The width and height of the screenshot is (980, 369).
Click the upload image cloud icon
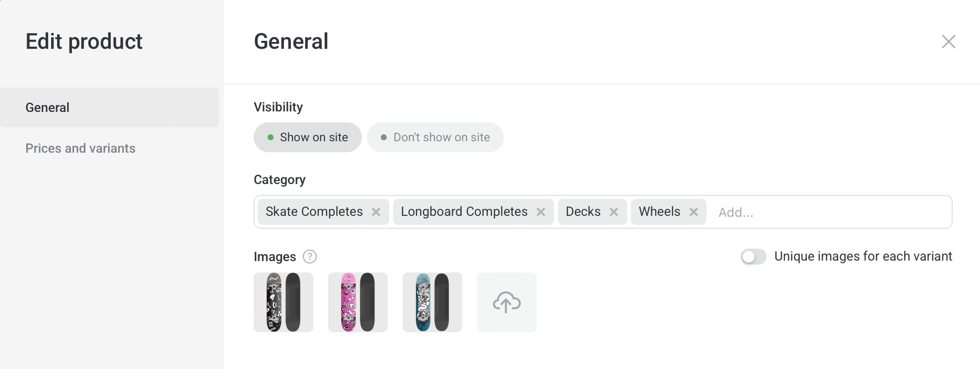[x=506, y=302]
